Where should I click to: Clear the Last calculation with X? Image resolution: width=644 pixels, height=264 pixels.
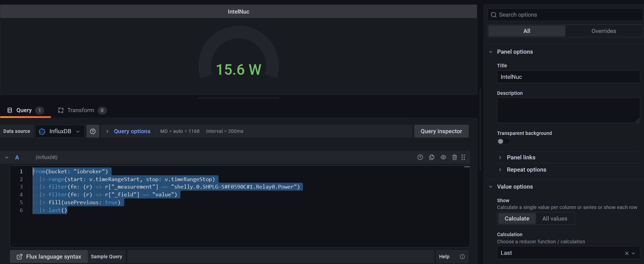[x=627, y=253]
